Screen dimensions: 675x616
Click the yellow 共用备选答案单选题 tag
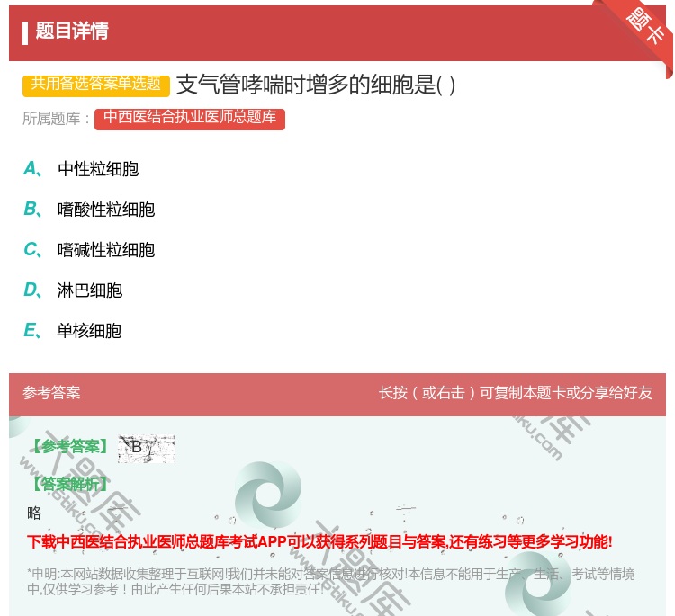point(96,85)
